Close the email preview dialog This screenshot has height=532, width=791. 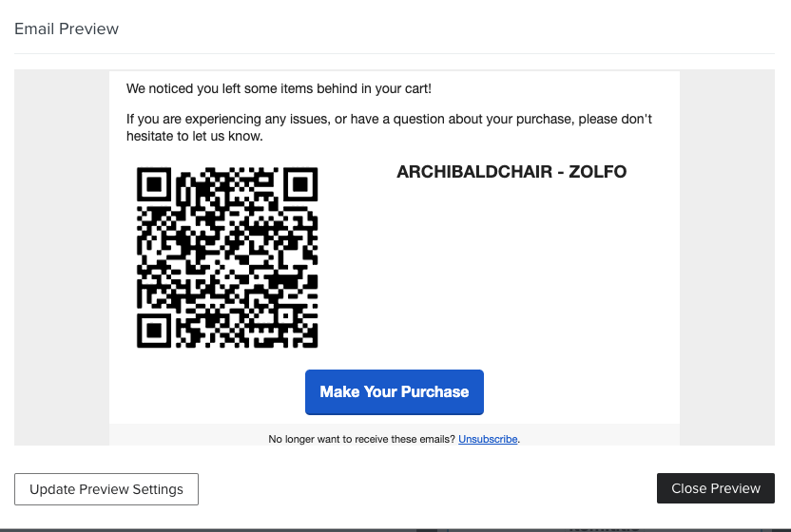click(715, 488)
